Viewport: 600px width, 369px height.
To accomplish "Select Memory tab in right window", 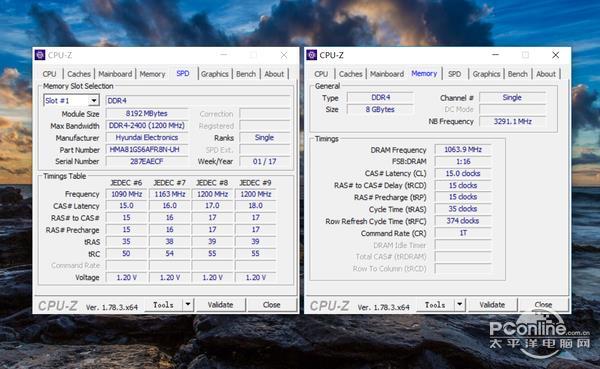I will (424, 73).
